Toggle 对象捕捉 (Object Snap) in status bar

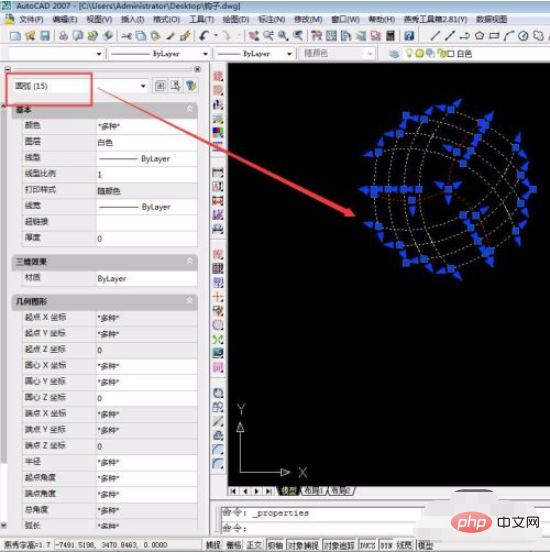click(x=303, y=545)
